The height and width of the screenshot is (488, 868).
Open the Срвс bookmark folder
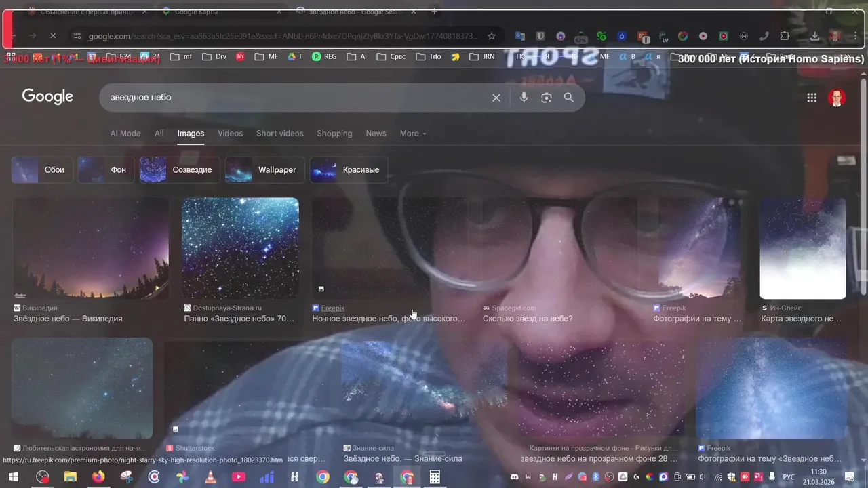[x=391, y=57]
